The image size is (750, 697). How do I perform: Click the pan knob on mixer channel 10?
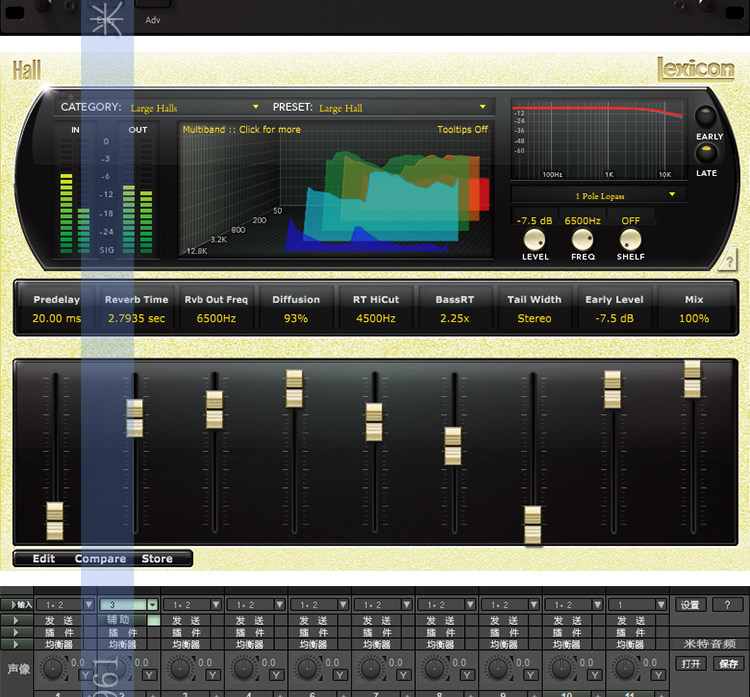coord(562,668)
